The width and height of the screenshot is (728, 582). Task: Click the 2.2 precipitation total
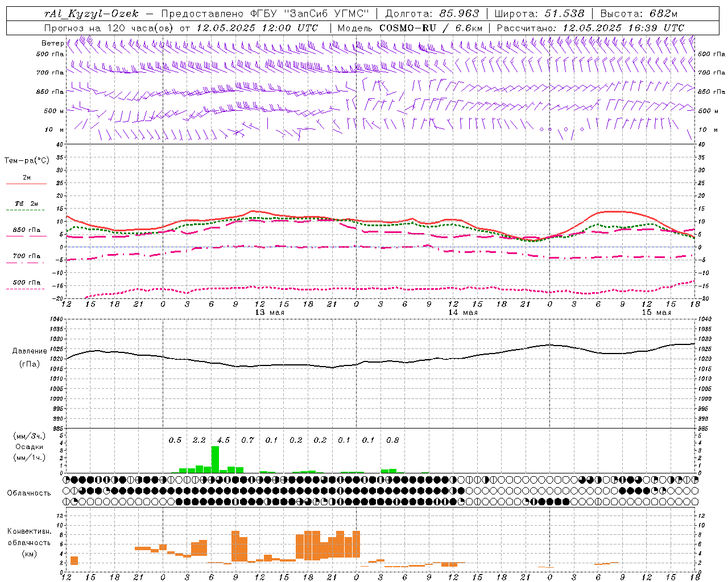199,440
